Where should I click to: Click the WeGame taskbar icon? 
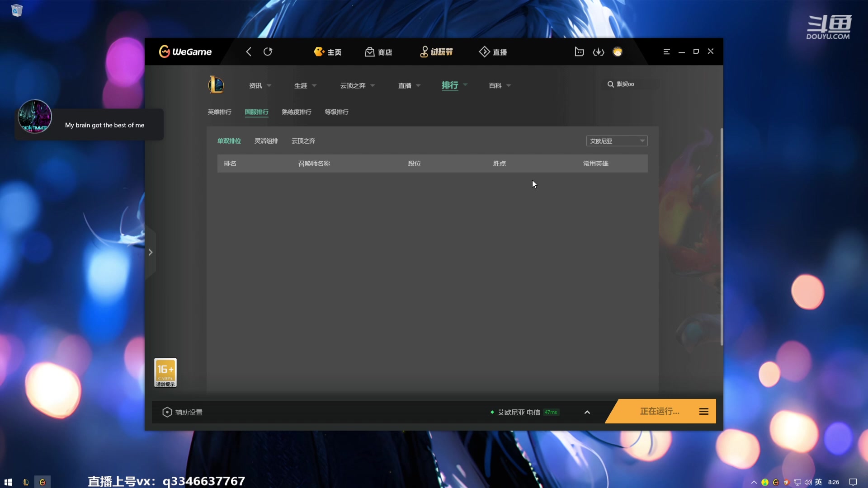pos(42,482)
